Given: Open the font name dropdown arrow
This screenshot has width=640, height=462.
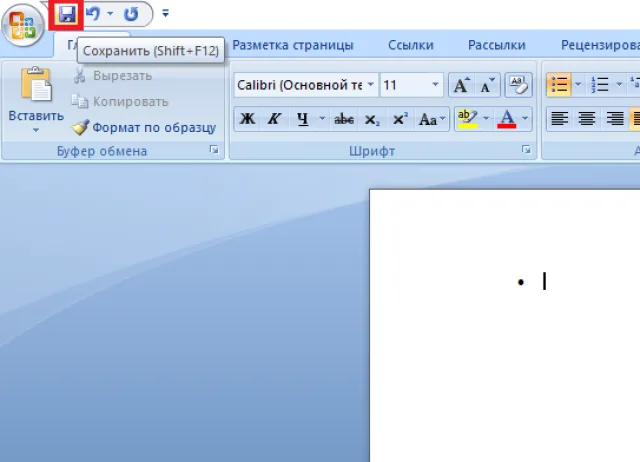Looking at the screenshot, I should pyautogui.click(x=371, y=84).
